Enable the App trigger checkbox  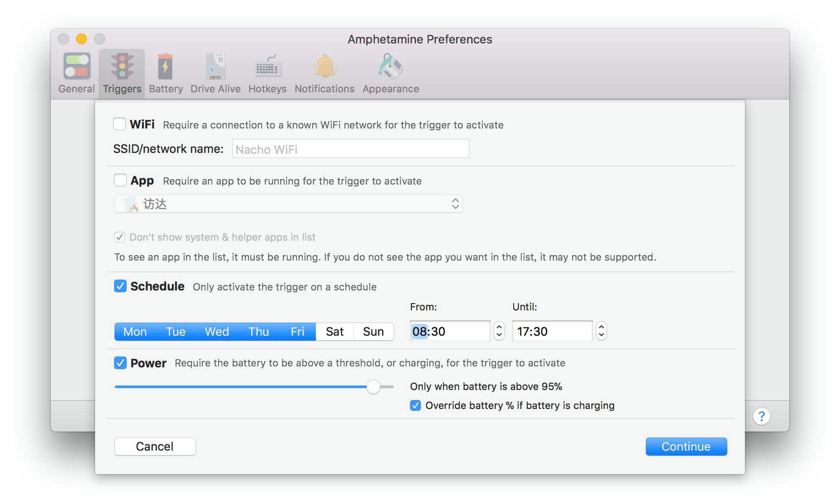[x=120, y=180]
